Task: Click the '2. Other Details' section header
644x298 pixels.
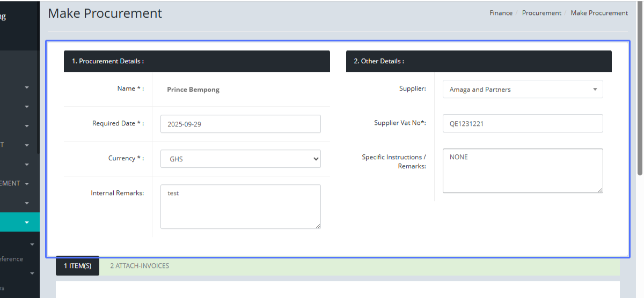Action: point(479,61)
